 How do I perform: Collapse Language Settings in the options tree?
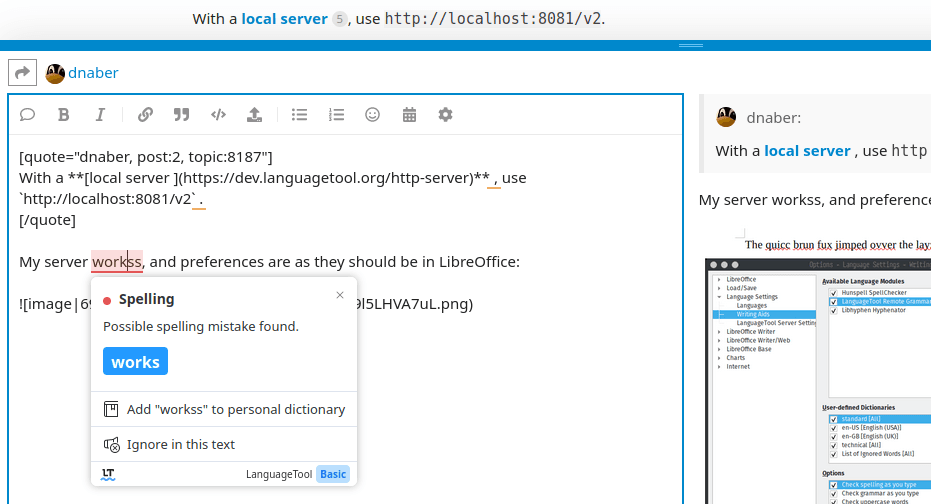(719, 297)
